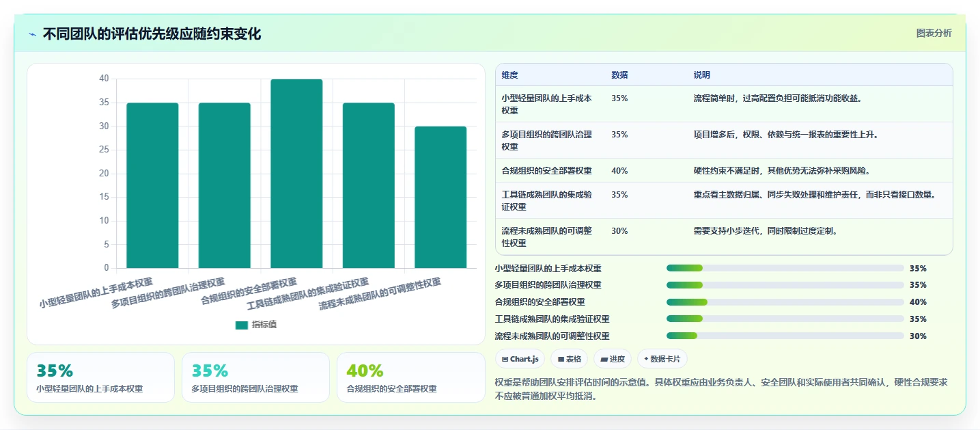Toggle the 指标值 legend swatch
The width and height of the screenshot is (980, 430).
click(242, 325)
